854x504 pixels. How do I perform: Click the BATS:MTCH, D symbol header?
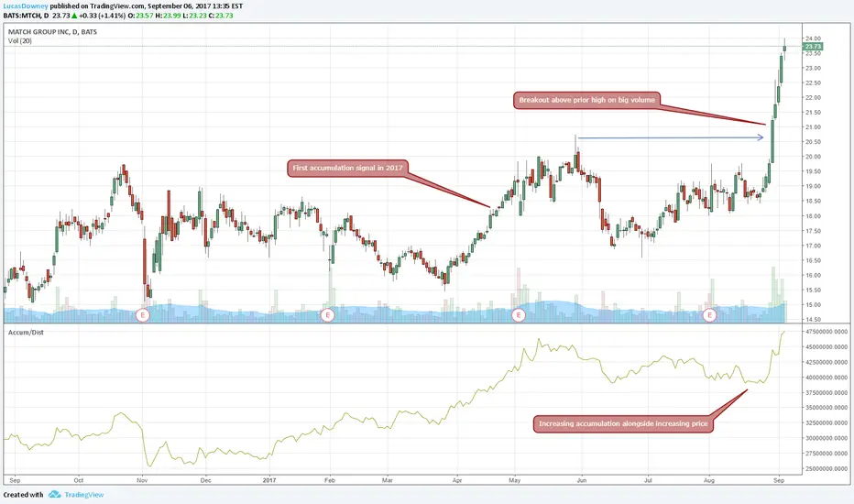pos(26,16)
